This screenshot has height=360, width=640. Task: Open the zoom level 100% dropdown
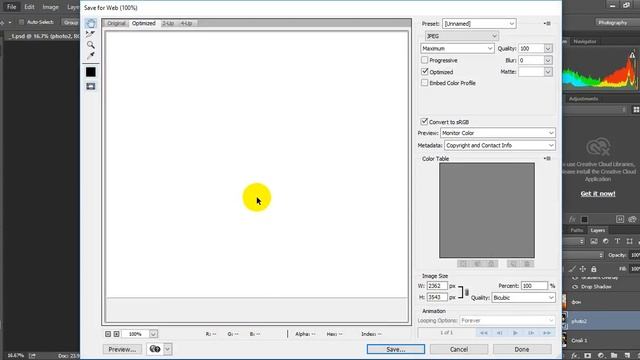click(153, 334)
